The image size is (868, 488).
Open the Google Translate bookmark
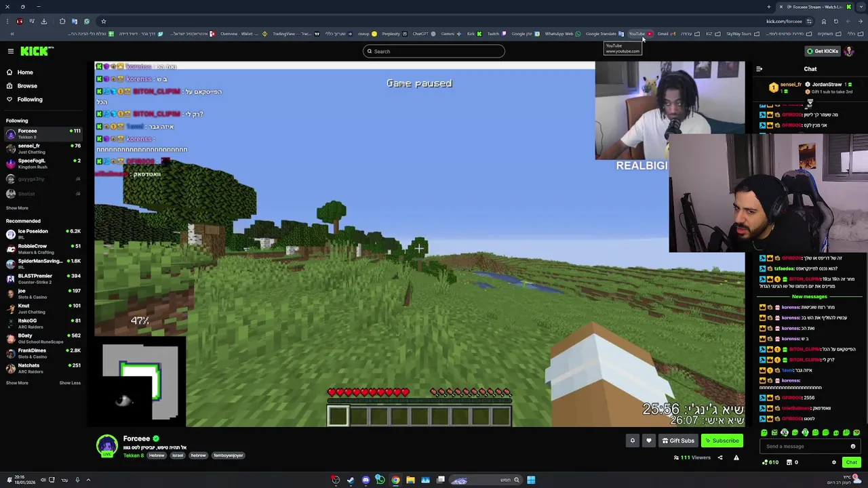[x=604, y=33]
